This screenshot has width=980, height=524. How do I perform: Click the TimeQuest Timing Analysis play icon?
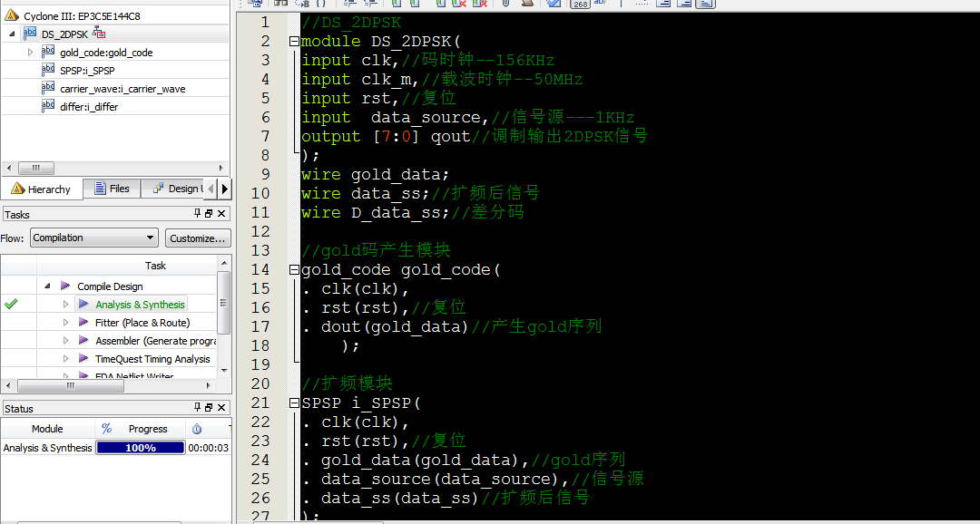pos(83,359)
